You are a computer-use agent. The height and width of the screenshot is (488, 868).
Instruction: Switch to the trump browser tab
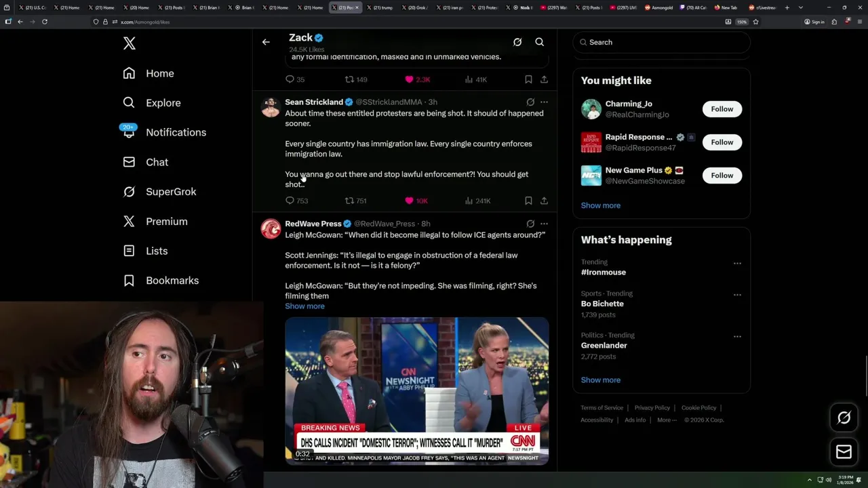point(380,7)
